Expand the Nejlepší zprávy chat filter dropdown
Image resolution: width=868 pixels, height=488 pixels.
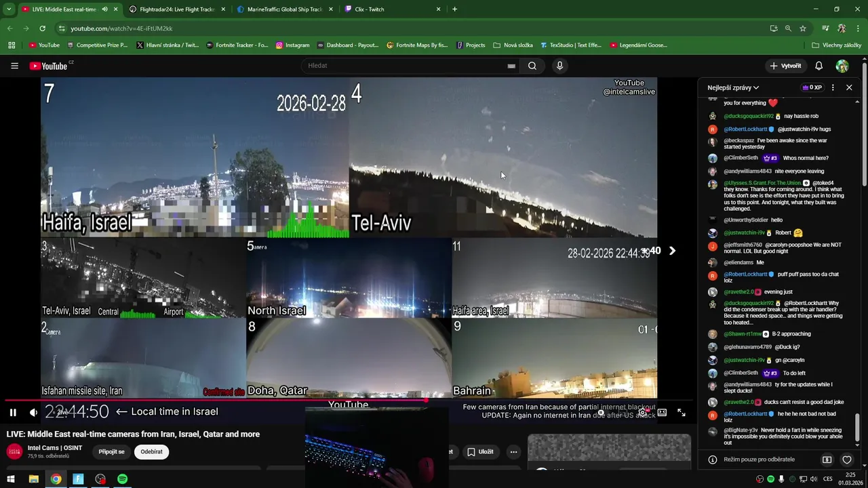pos(733,87)
